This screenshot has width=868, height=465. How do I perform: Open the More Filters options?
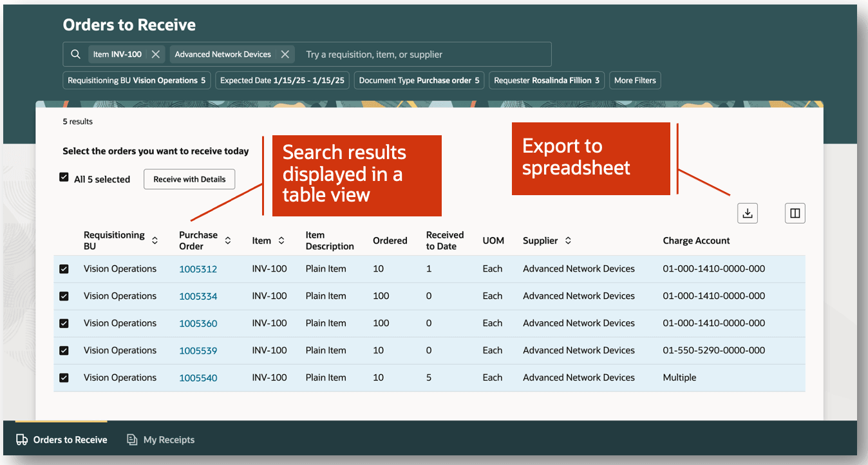pos(635,80)
